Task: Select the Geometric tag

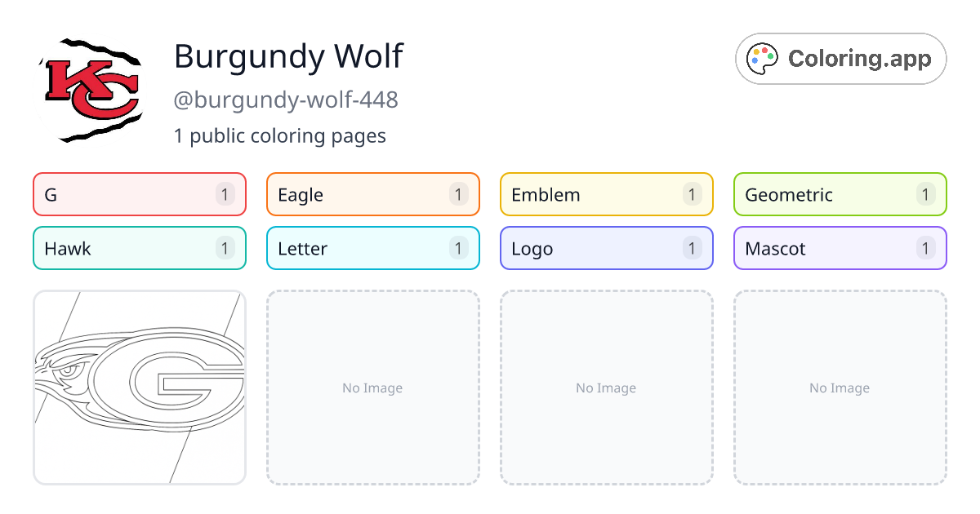Action: pyautogui.click(x=840, y=194)
